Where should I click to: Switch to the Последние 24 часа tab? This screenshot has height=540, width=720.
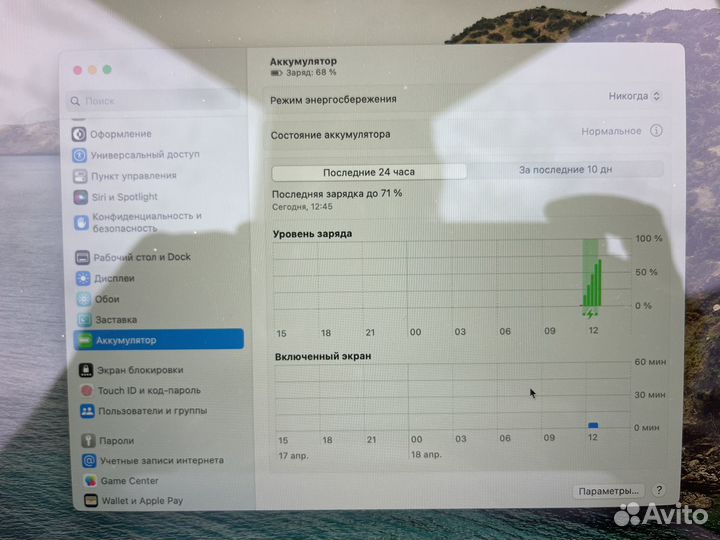369,172
